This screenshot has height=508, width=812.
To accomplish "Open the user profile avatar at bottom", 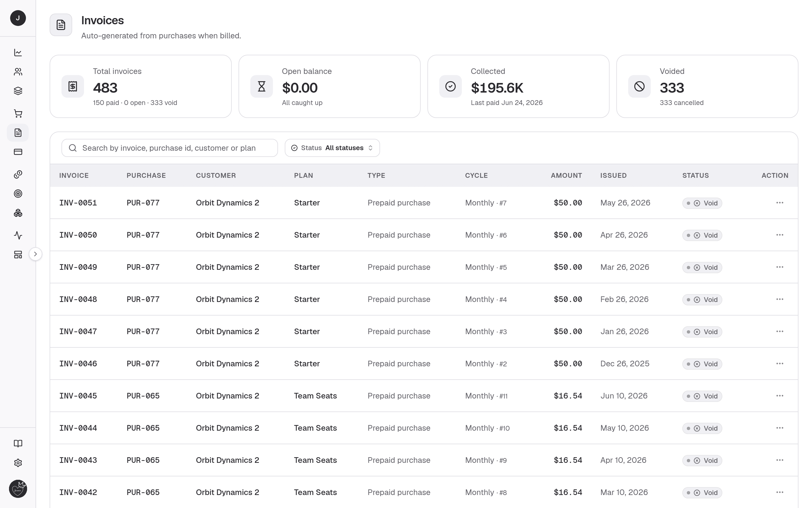I will [18, 489].
